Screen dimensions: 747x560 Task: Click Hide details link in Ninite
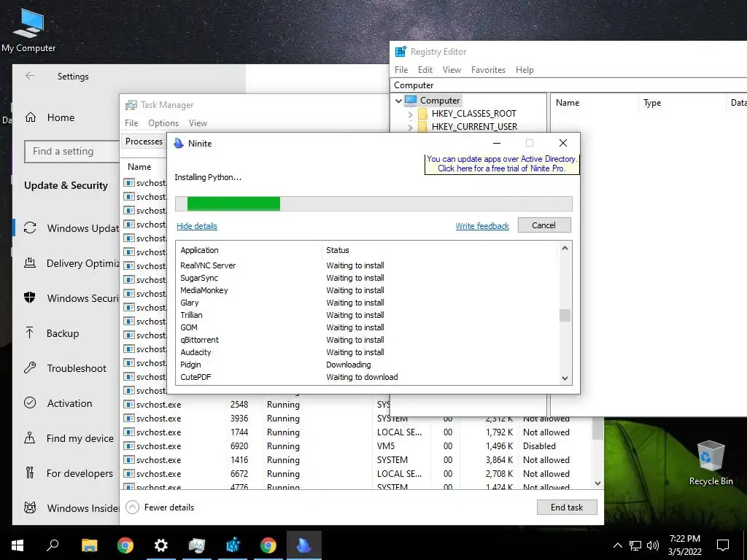(x=197, y=226)
